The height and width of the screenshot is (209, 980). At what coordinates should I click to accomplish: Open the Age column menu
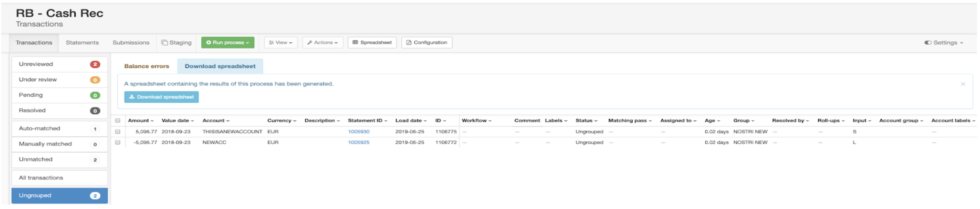pyautogui.click(x=712, y=121)
